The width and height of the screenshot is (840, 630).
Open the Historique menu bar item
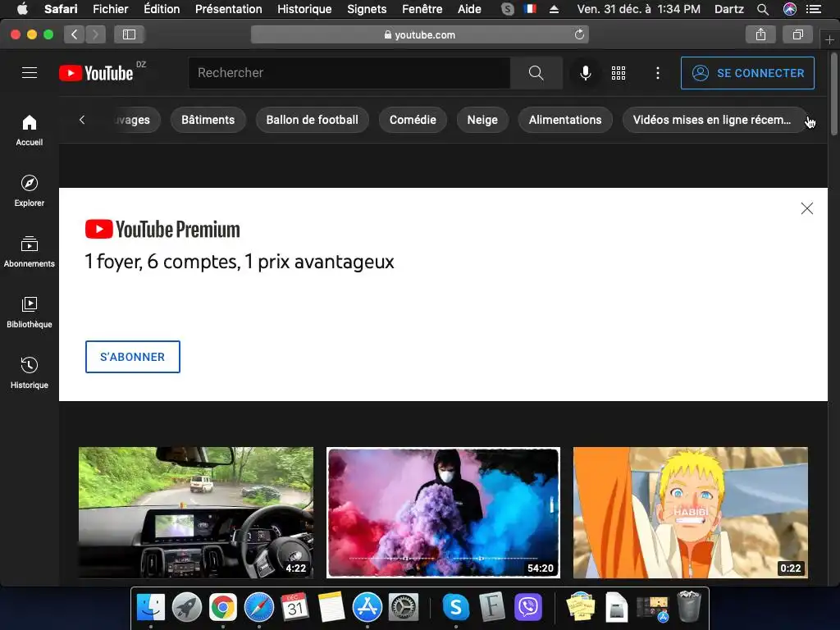tap(304, 9)
